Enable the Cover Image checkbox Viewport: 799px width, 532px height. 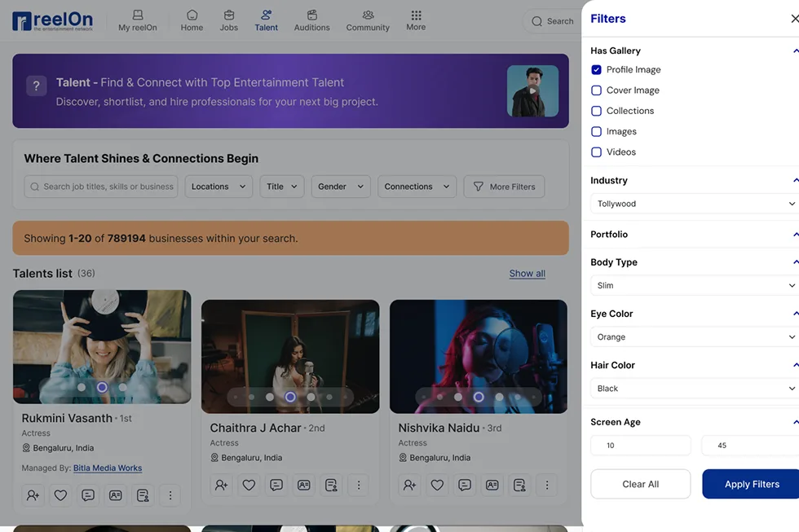click(x=596, y=90)
